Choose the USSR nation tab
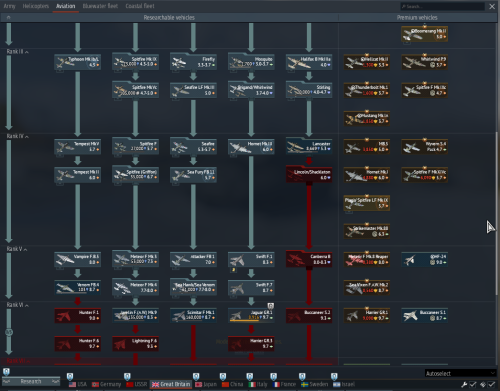Image resolution: width=500 pixels, height=391 pixels. [x=137, y=384]
